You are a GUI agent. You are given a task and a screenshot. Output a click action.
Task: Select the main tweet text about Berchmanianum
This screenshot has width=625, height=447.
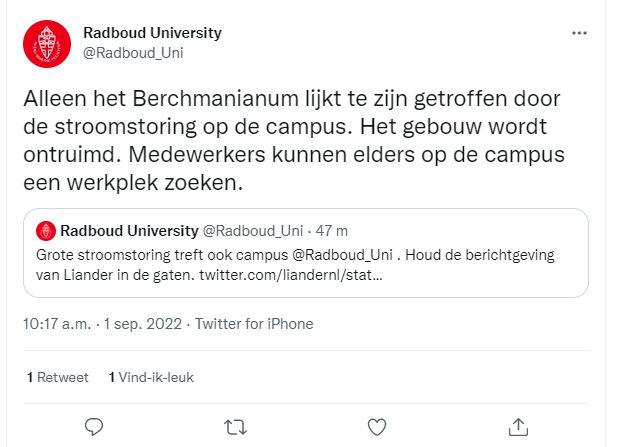tap(294, 140)
